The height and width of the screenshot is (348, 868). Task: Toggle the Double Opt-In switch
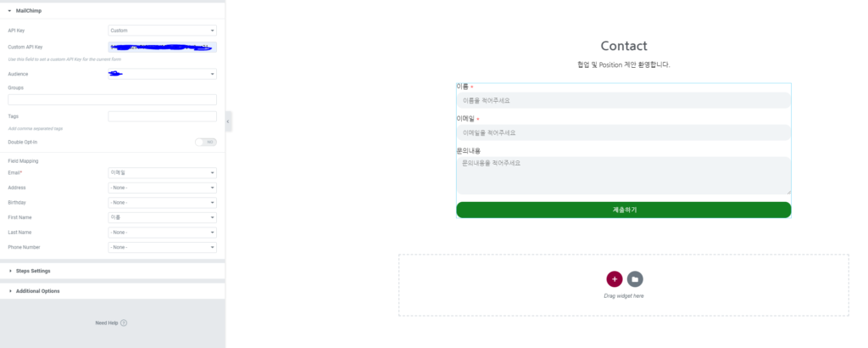click(x=205, y=143)
